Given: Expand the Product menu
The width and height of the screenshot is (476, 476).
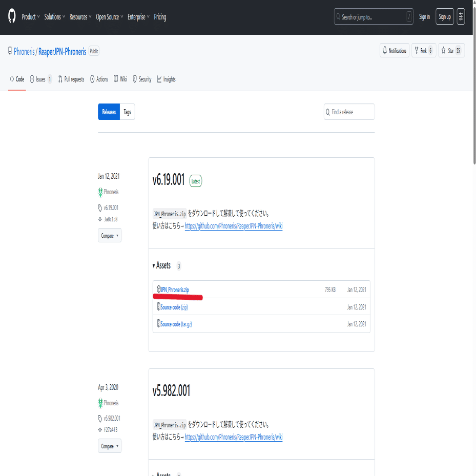Looking at the screenshot, I should click(30, 17).
